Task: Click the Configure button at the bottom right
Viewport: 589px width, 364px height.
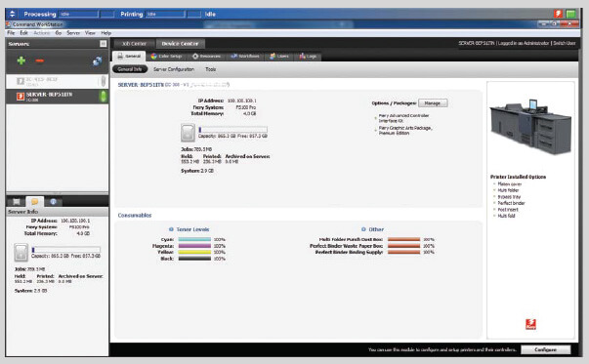Action: pos(545,349)
